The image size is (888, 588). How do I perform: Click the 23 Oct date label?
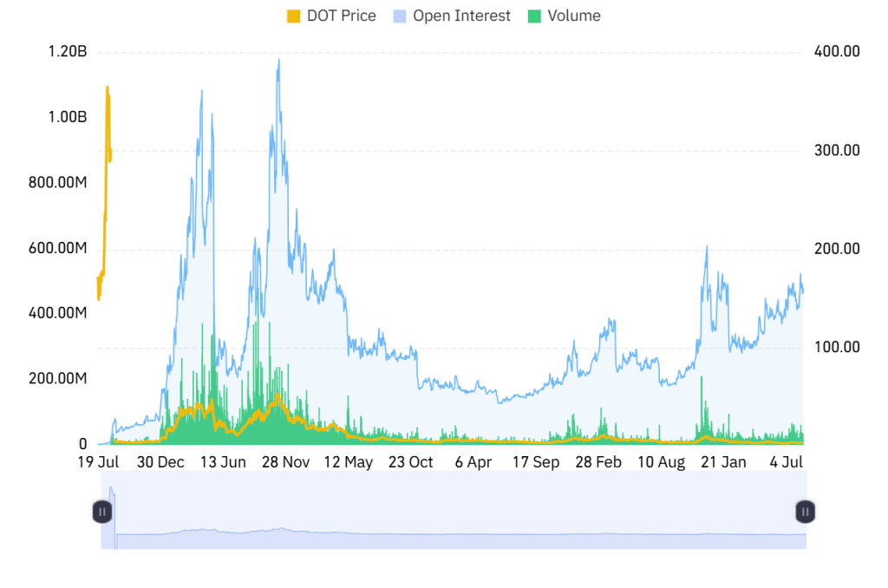point(410,462)
